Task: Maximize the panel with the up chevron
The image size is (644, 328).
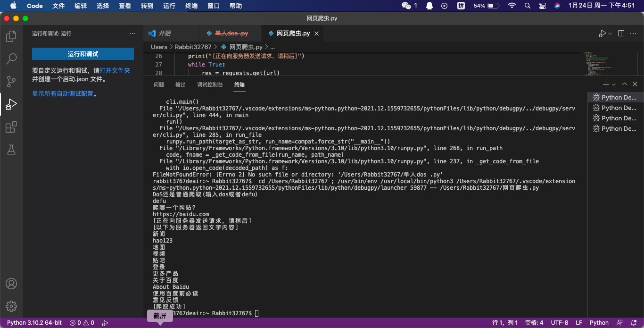Action: [x=625, y=84]
